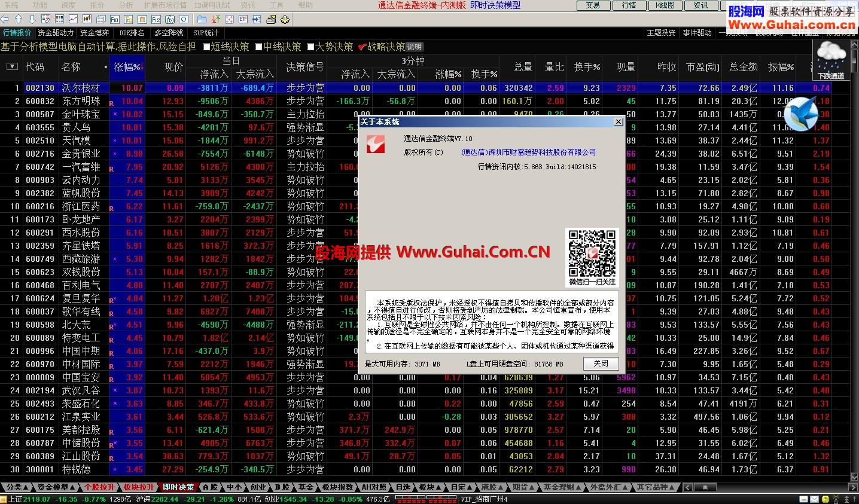Open the 分析 menu
The image size is (859, 504).
coord(126,5)
